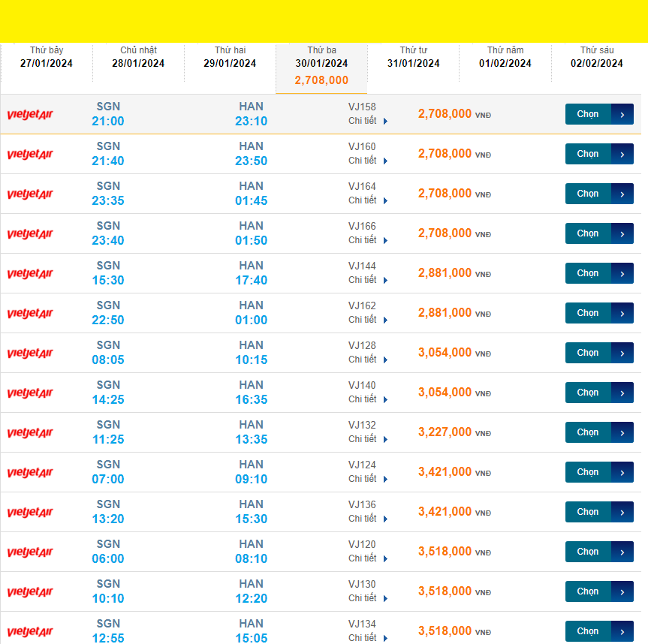
Task: Click the arrow icon beside Chọn for VJ128
Action: [622, 353]
